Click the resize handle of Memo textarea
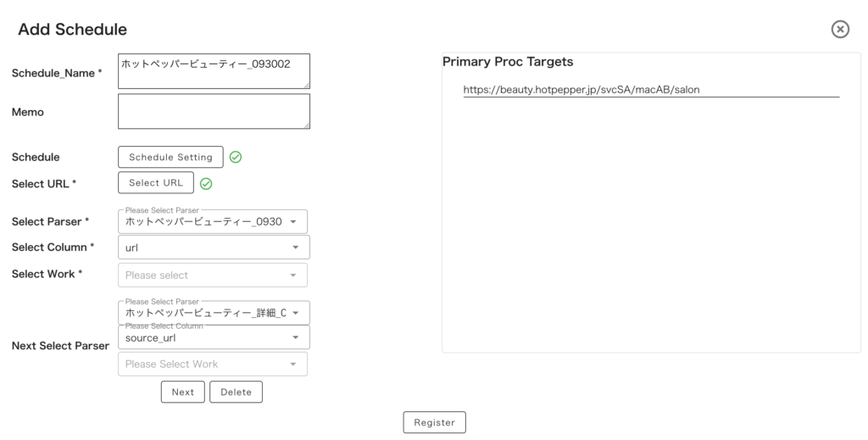868x440 pixels. [x=306, y=125]
